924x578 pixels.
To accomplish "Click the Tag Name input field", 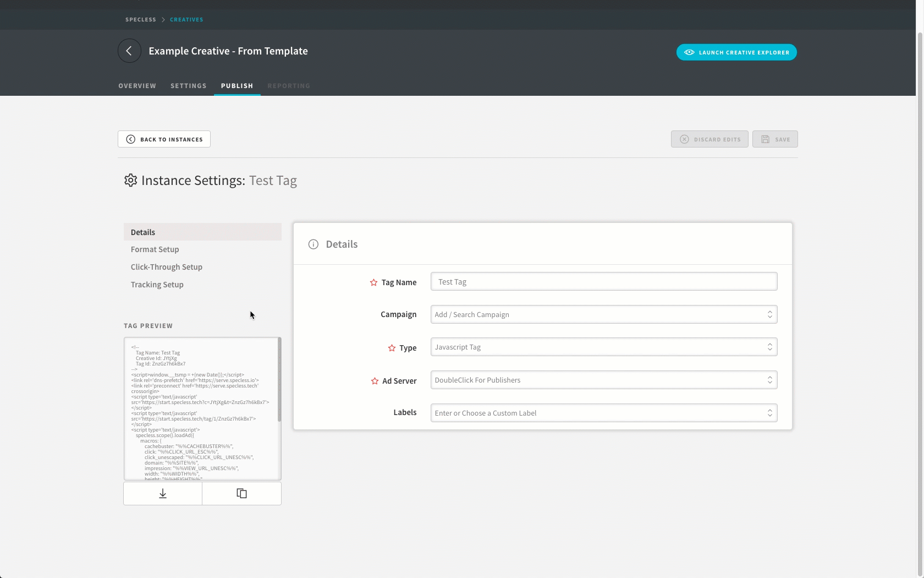I will (604, 281).
